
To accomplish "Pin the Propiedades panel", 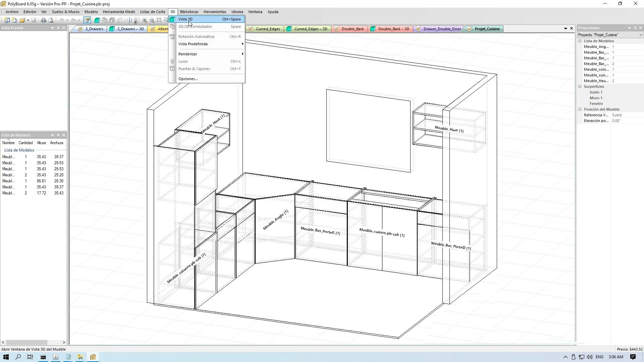I will point(635,28).
